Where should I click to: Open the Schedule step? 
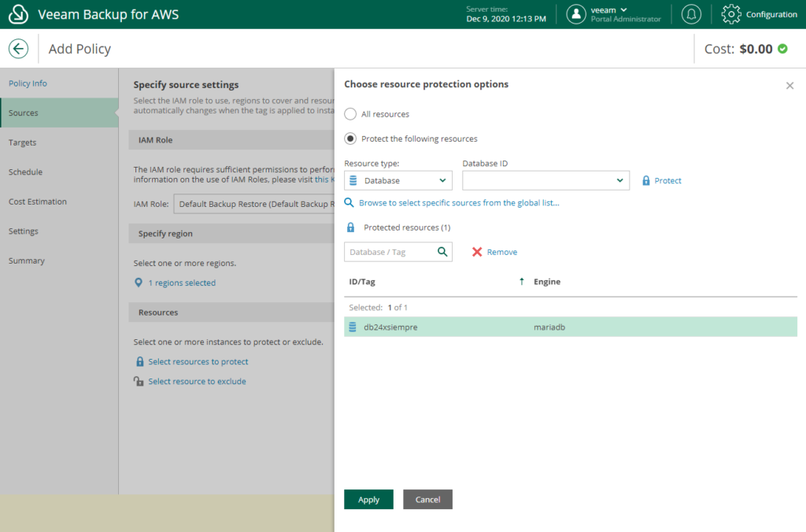26,172
